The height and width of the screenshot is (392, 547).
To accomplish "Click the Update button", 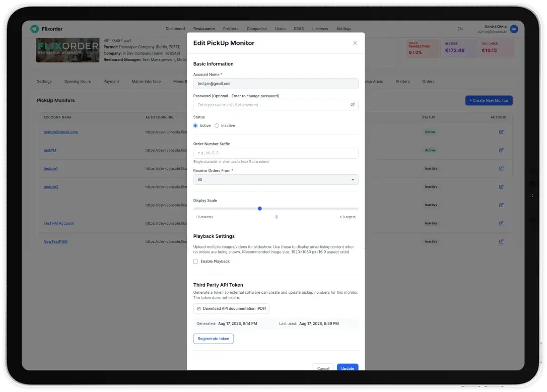I will coord(348,368).
